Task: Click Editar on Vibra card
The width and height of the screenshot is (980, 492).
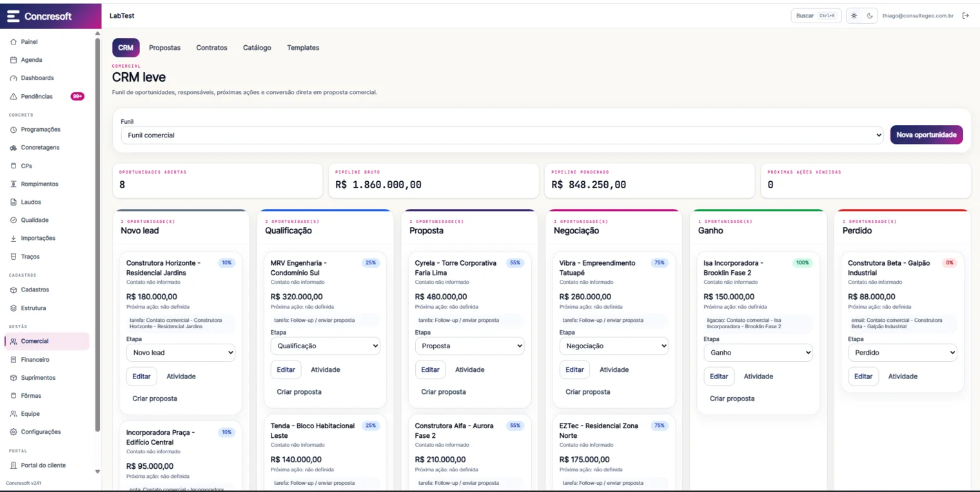Action: [x=574, y=369]
